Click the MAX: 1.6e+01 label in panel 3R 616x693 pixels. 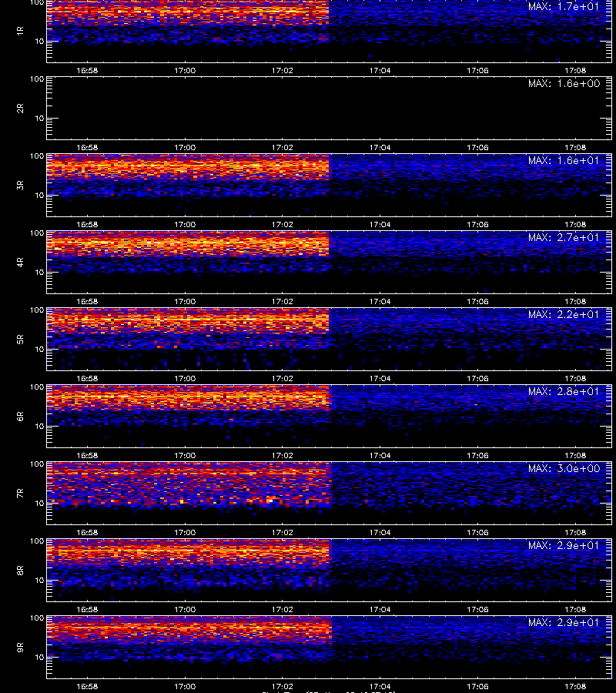pos(564,160)
